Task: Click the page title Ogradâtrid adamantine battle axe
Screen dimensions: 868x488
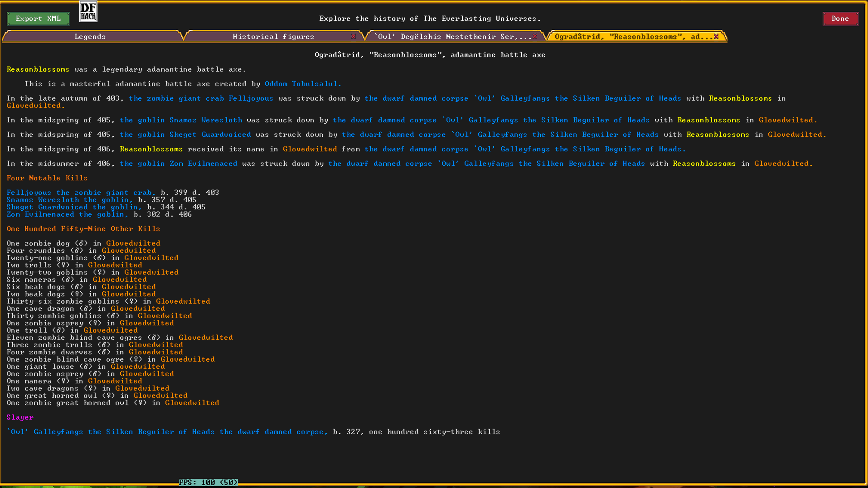Action: click(x=430, y=55)
